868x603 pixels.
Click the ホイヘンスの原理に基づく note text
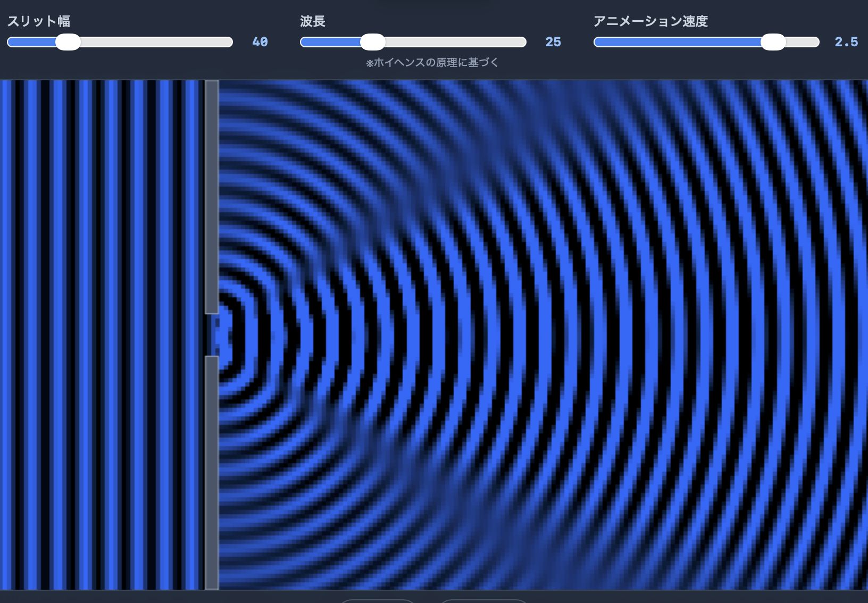[432, 63]
